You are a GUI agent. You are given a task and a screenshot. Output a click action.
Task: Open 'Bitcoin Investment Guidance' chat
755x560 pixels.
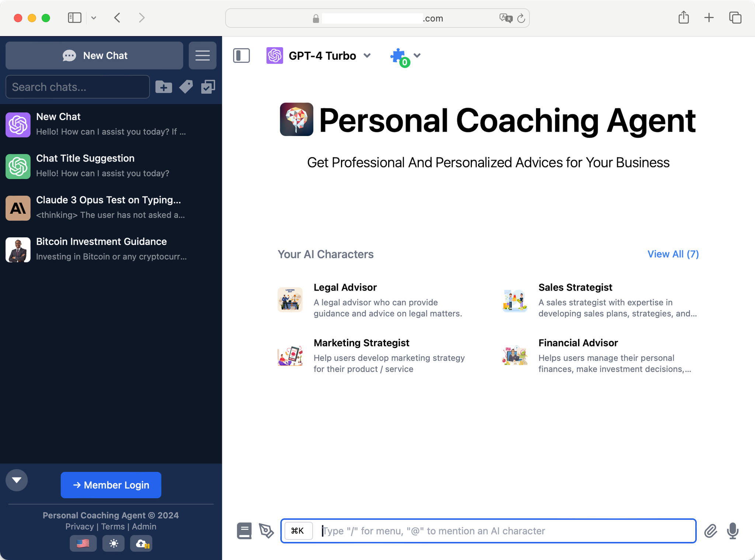[x=111, y=249]
